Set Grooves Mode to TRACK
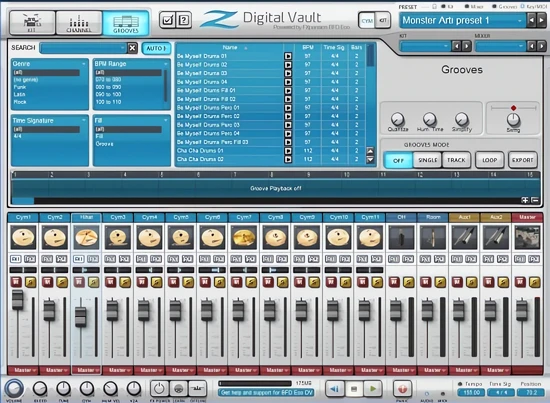 pyautogui.click(x=456, y=160)
